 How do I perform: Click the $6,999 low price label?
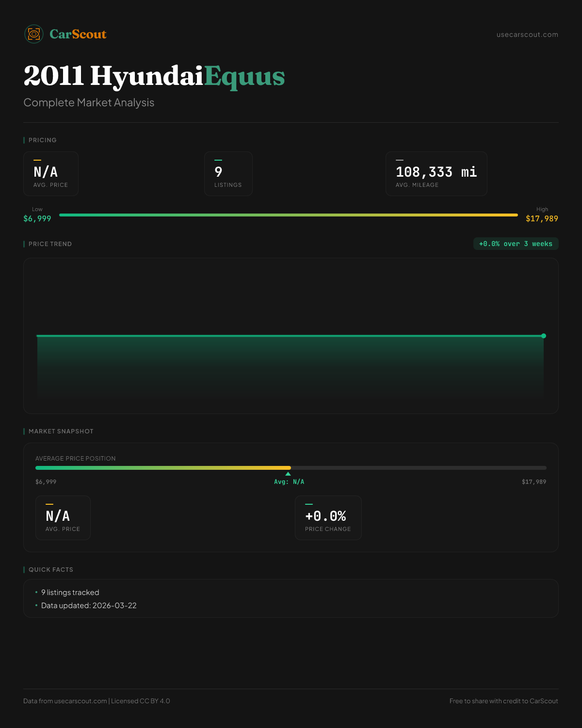coord(37,218)
